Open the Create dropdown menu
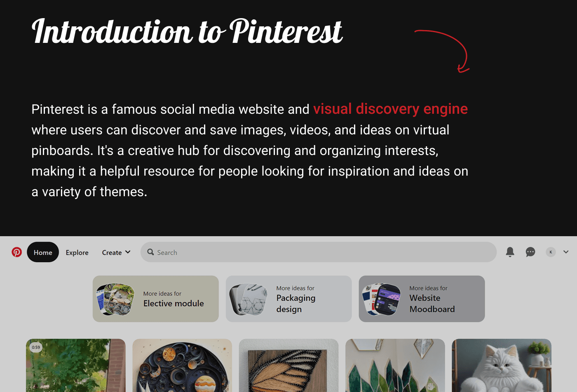The image size is (577, 392). tap(116, 252)
